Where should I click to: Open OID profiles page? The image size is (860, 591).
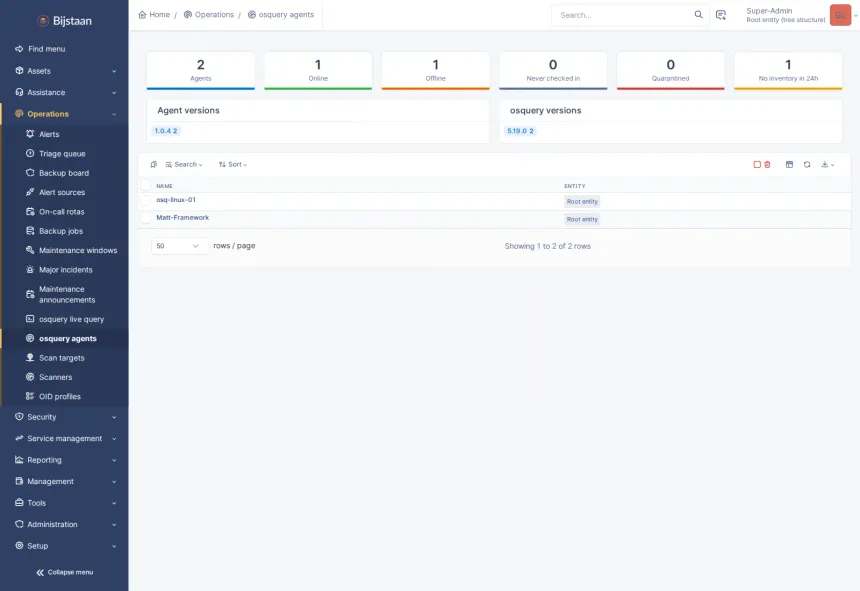pyautogui.click(x=60, y=396)
